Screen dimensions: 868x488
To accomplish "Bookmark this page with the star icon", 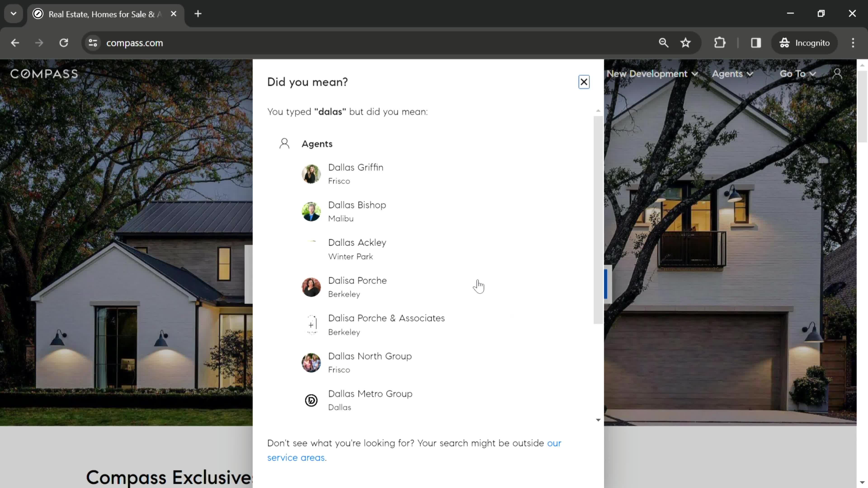I will coord(686,43).
